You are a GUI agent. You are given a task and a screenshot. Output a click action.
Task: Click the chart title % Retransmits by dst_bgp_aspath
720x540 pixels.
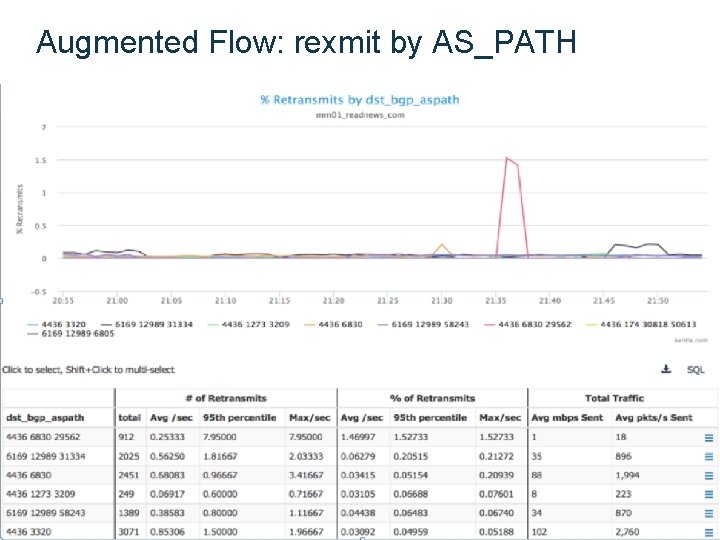point(360,100)
